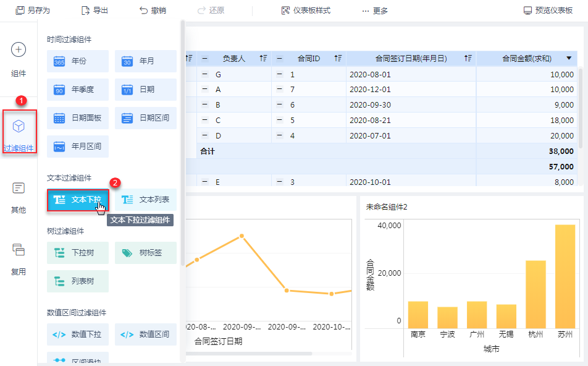This screenshot has height=366, width=588.
Task: Click the line chart peak data point
Action: [242, 236]
